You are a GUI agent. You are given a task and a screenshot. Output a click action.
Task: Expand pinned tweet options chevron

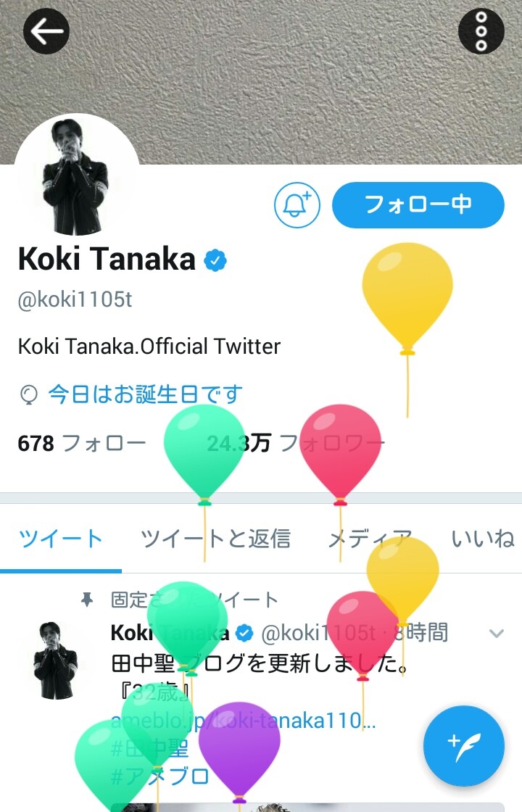(496, 634)
